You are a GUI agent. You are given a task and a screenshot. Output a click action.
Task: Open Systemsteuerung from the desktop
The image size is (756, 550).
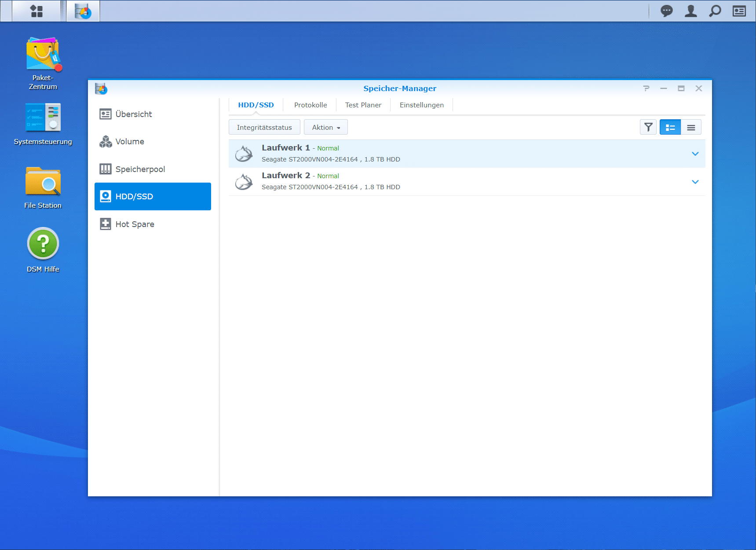click(43, 118)
